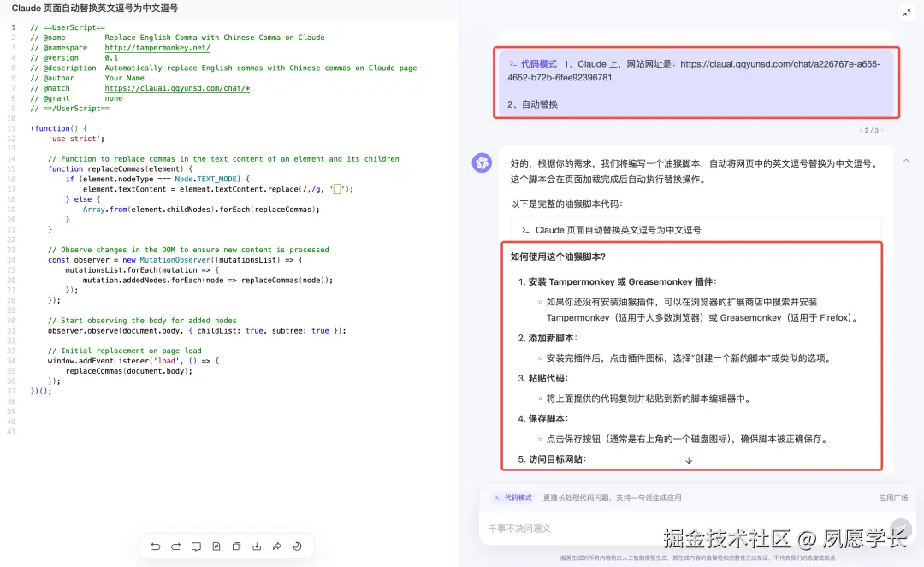The image size is (924, 567).
Task: Click the moon icon in the code toolbar
Action: (297, 546)
